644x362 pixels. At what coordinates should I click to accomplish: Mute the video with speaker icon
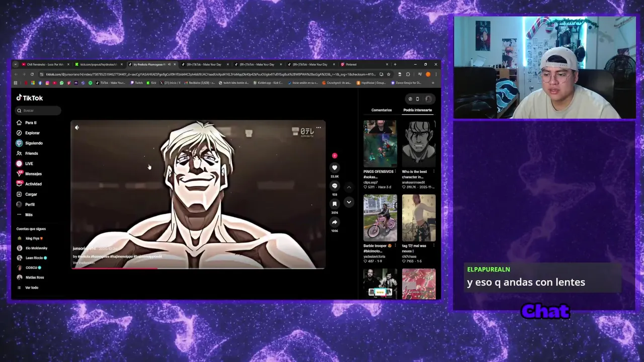pyautogui.click(x=77, y=128)
